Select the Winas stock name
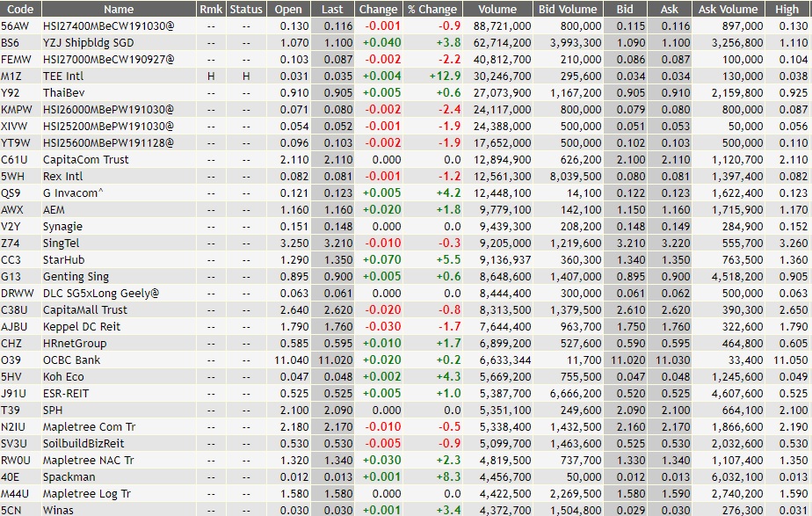The width and height of the screenshot is (812, 516). [x=58, y=511]
